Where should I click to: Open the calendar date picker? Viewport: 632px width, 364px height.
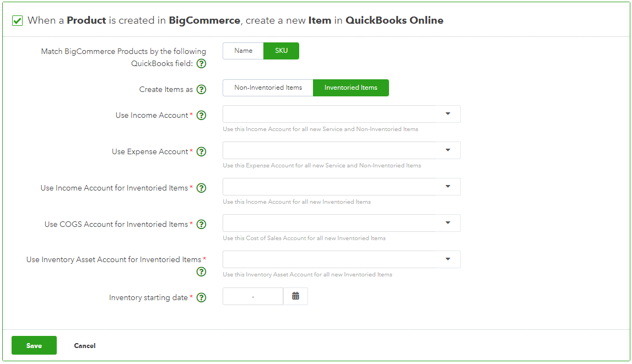click(x=295, y=296)
